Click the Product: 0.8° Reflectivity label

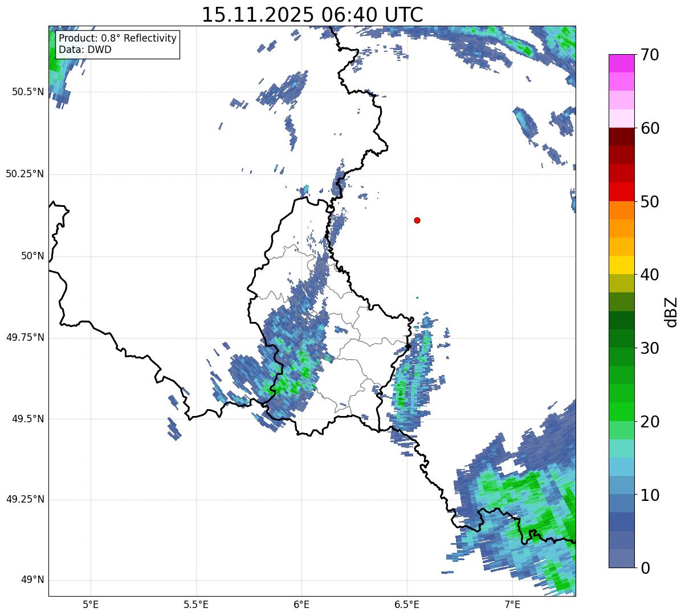click(118, 38)
